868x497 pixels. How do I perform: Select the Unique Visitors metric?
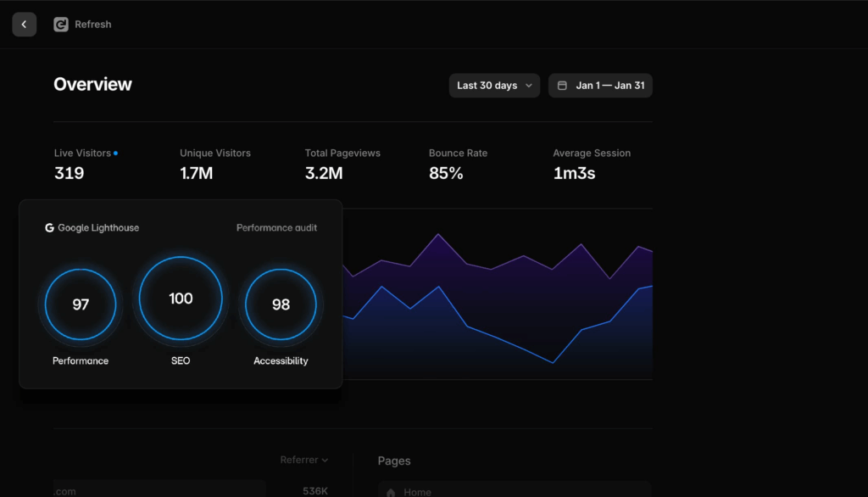[x=215, y=165]
